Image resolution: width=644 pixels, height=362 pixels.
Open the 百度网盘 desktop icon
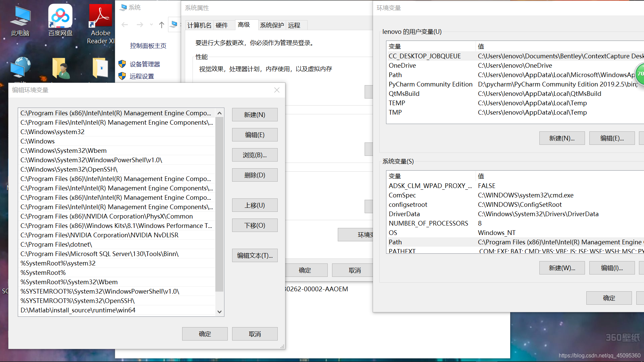click(x=60, y=21)
